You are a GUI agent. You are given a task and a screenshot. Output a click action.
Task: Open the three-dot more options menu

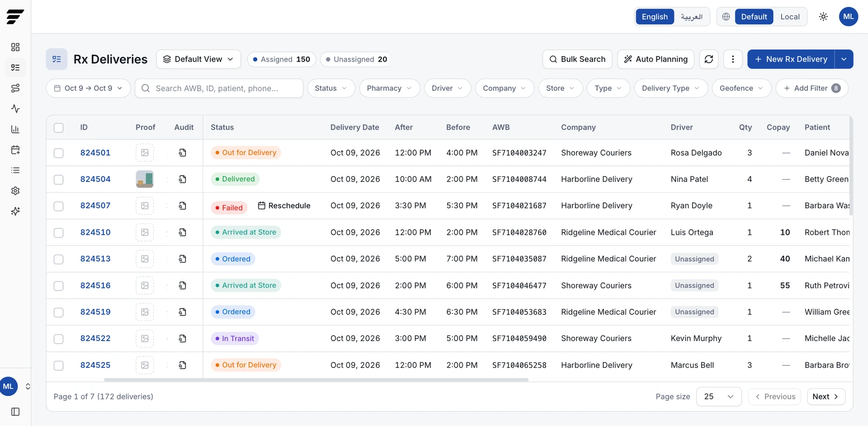pos(733,59)
